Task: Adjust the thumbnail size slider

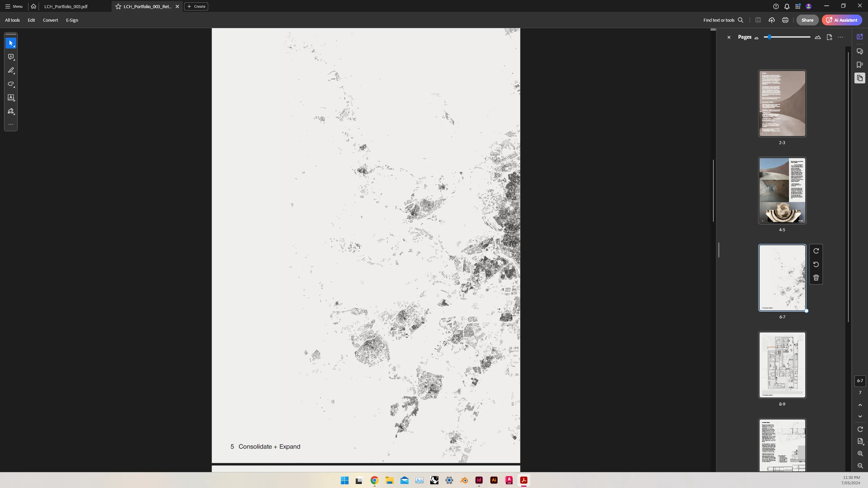Action: pyautogui.click(x=770, y=37)
